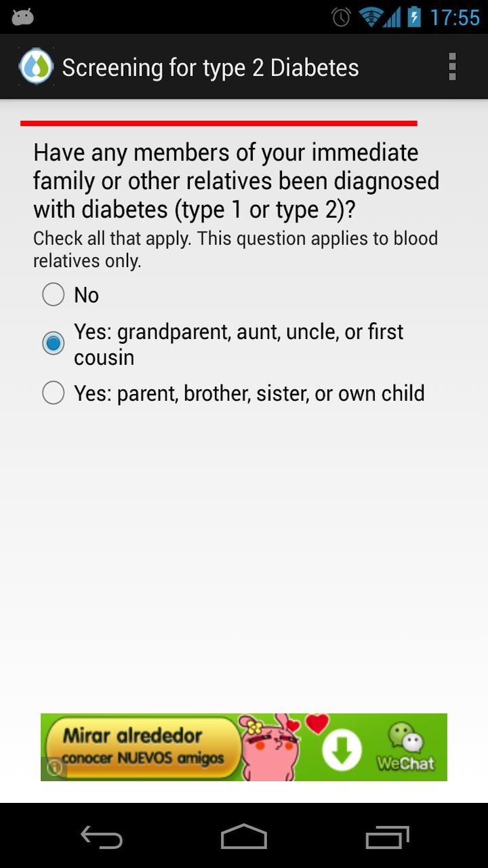
Task: Tap the WeChat logo in the banner
Action: tap(405, 747)
